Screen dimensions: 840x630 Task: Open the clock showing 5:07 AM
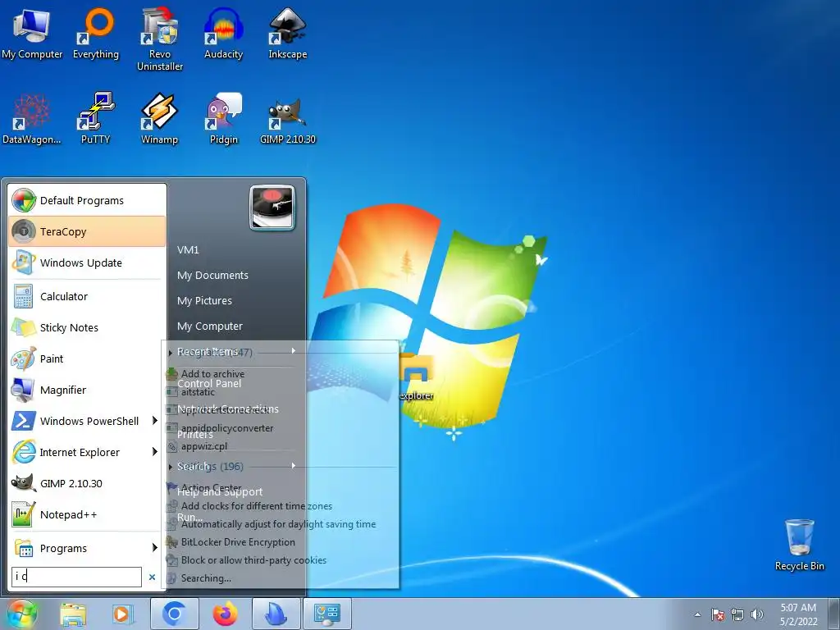click(798, 614)
